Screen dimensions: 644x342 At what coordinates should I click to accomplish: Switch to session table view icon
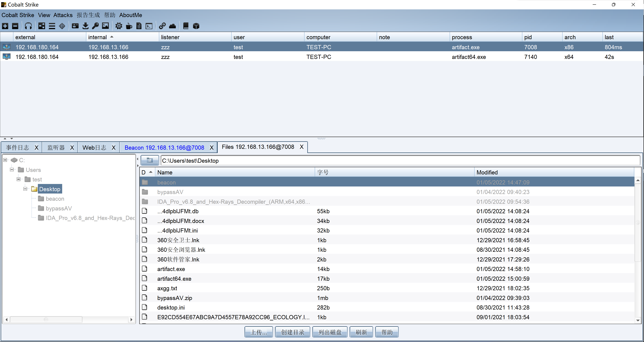tap(52, 26)
